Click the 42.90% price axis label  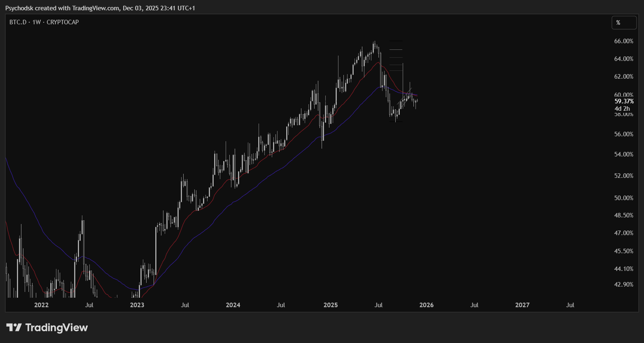[623, 285]
